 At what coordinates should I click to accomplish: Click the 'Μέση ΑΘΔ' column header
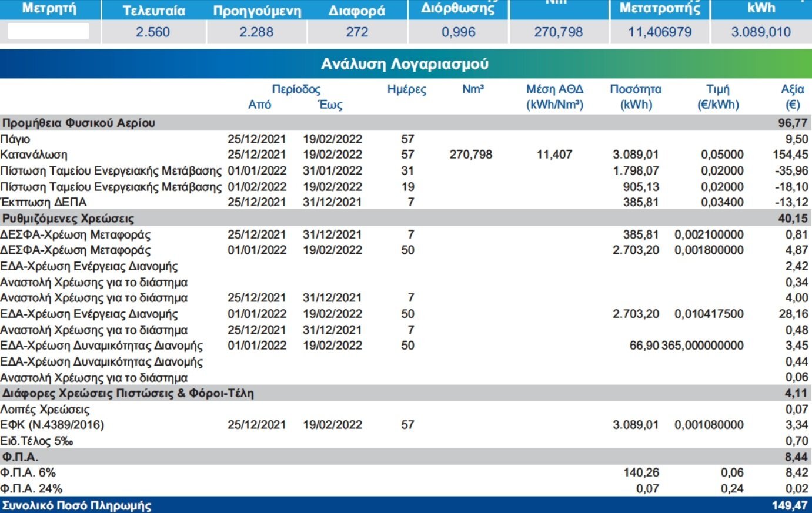pyautogui.click(x=554, y=89)
